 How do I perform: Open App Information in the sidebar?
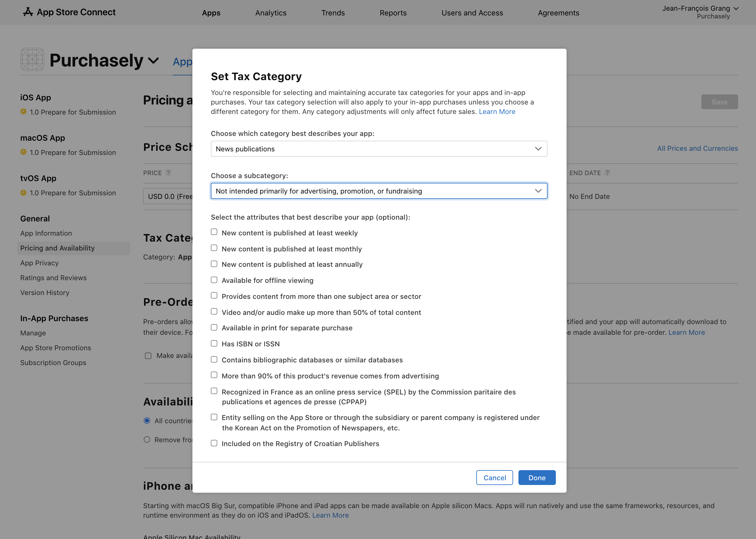coord(46,233)
